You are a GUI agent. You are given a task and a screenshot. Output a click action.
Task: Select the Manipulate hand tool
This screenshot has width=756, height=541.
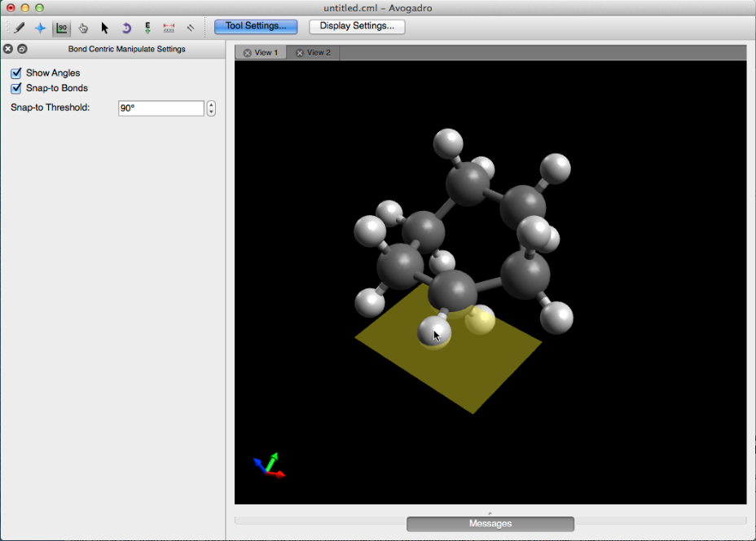pos(83,28)
